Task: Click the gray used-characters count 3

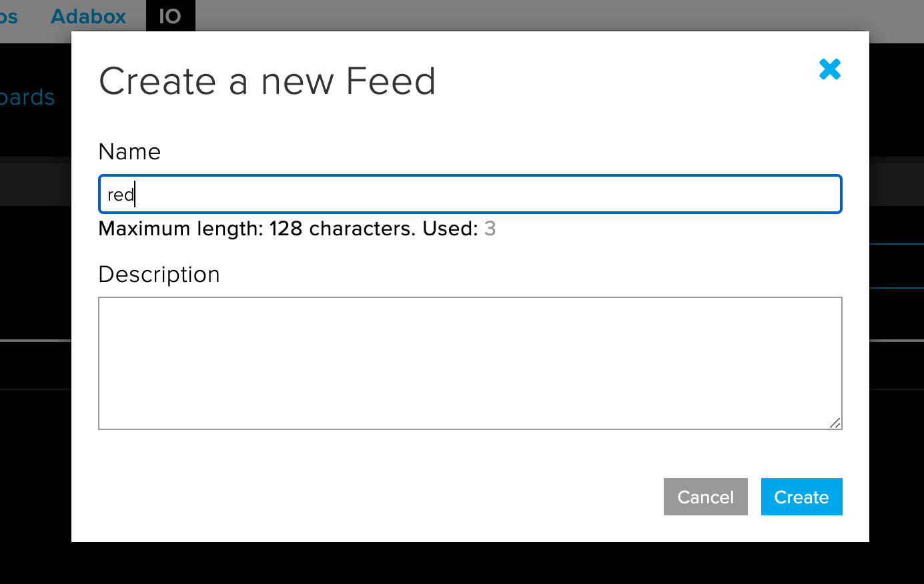Action: 490,229
